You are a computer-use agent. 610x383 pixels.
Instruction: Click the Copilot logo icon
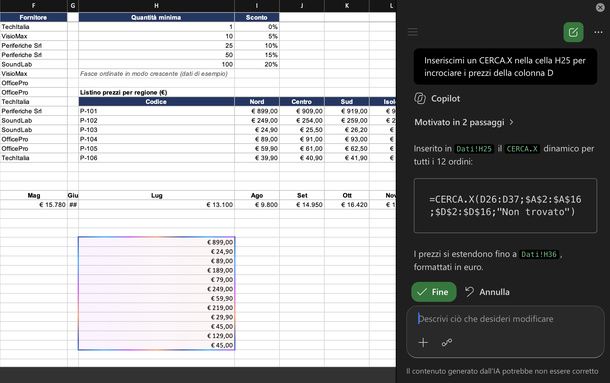[420, 98]
